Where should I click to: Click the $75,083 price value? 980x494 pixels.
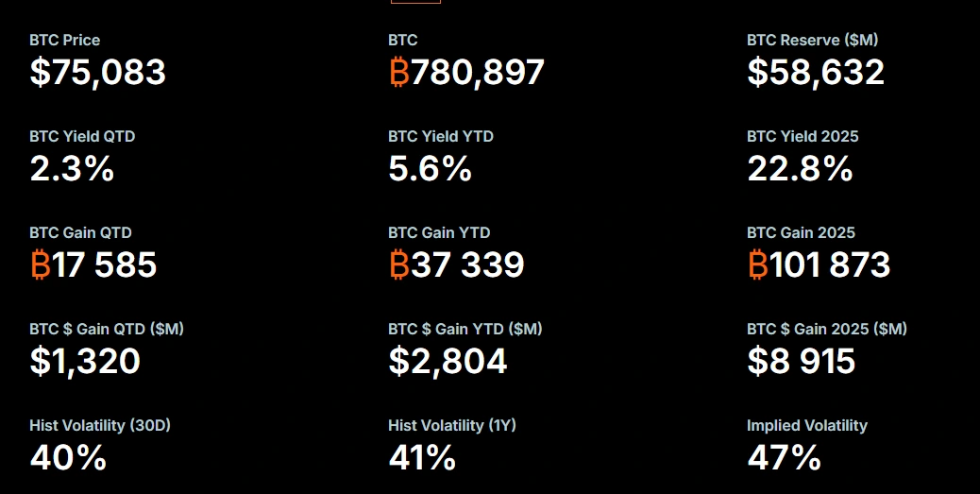click(x=98, y=73)
